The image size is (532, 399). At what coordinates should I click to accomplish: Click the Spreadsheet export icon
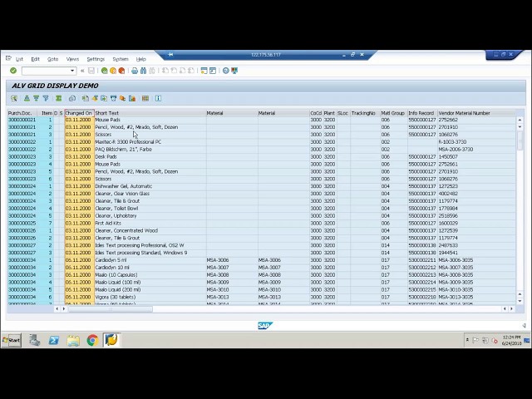pos(85,98)
